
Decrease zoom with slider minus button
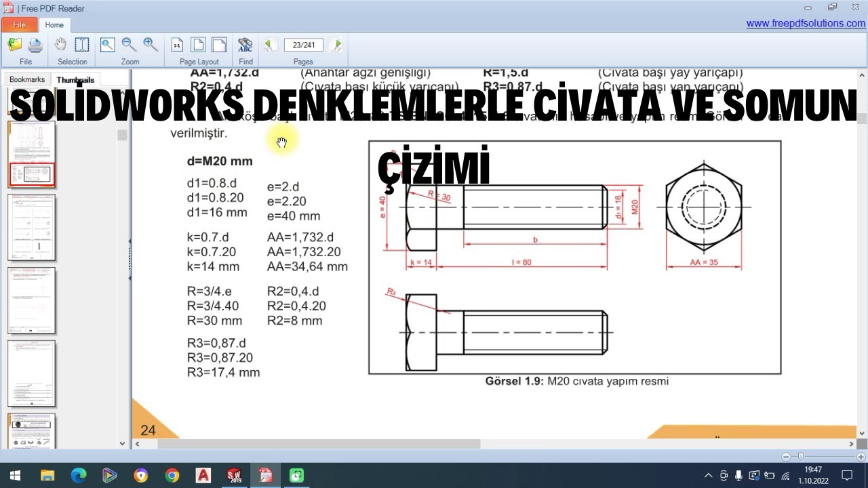pos(786,457)
